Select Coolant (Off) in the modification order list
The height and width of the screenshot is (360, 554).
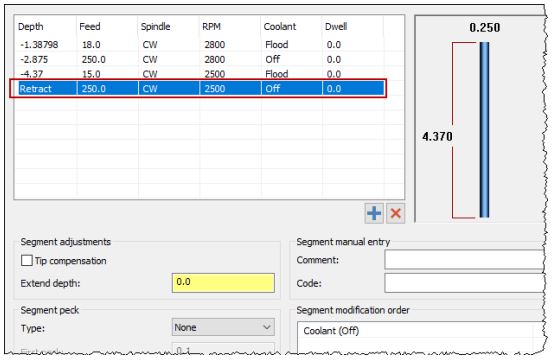point(331,331)
